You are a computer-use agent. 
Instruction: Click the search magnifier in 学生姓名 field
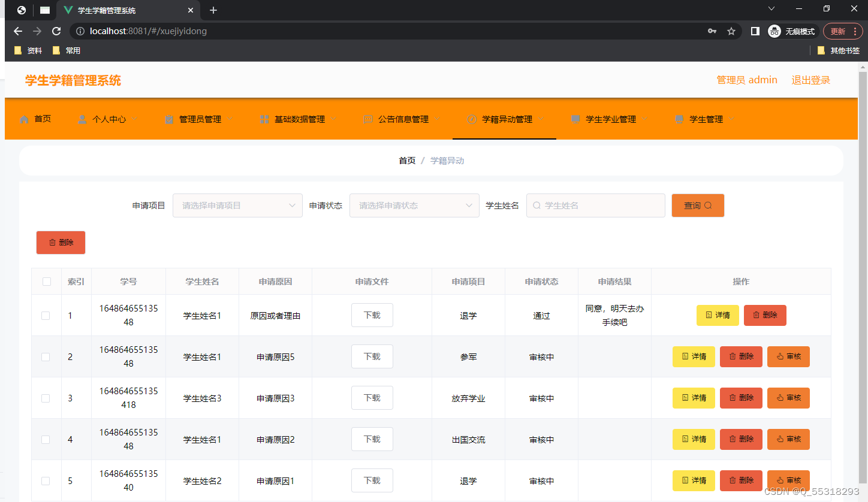[537, 205]
